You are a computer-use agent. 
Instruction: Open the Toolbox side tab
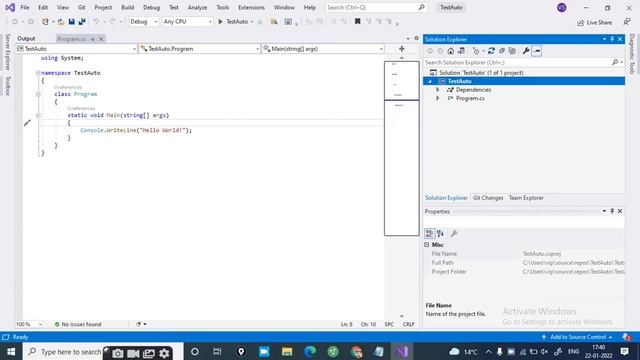(x=7, y=86)
